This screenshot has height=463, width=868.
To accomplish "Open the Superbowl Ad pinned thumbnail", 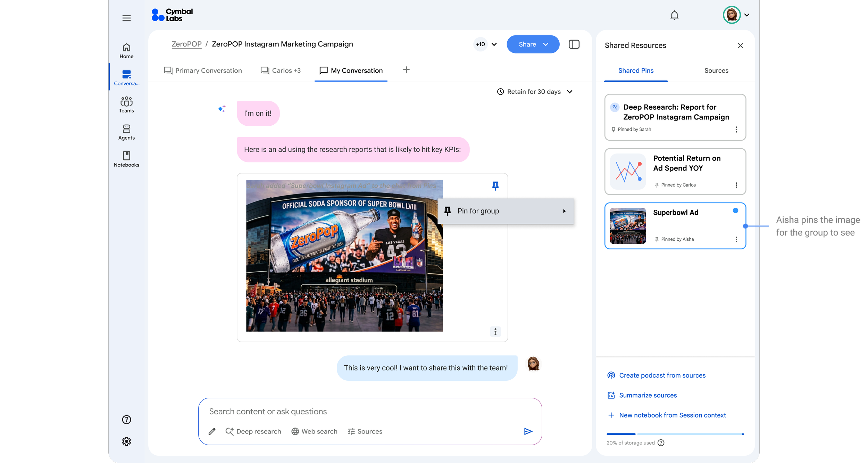I will (628, 226).
